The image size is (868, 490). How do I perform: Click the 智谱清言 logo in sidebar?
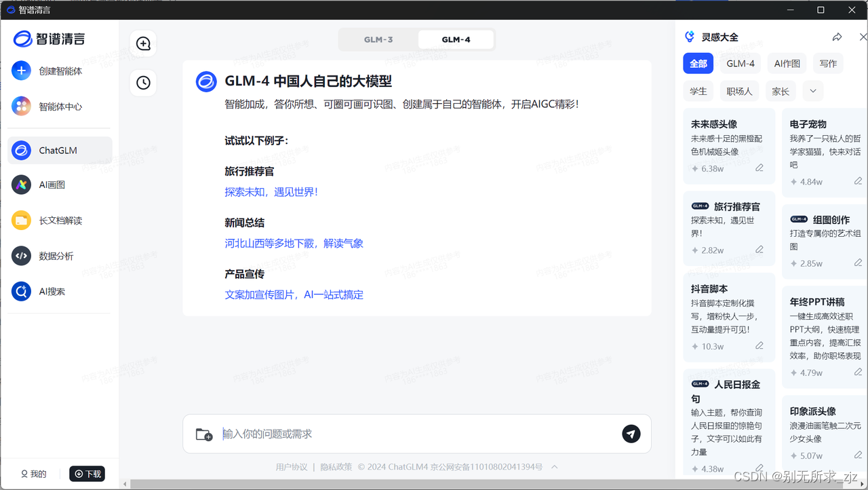(x=49, y=39)
